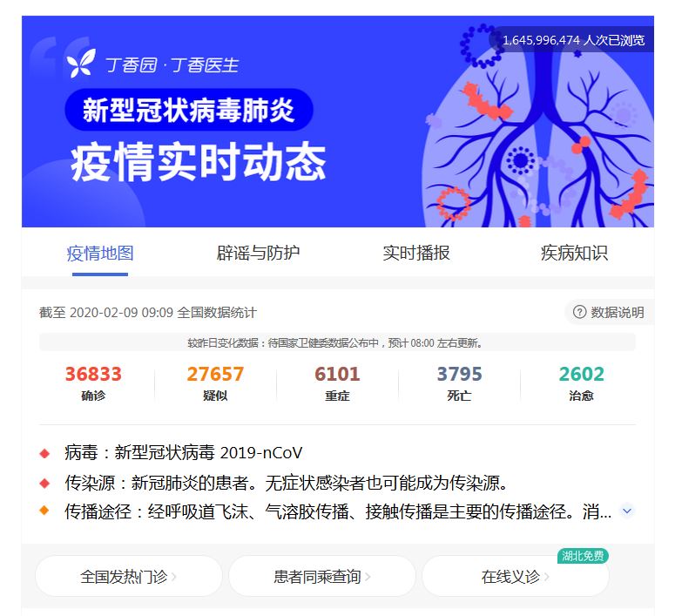Click the red diamond bullet beside 病毒

pyautogui.click(x=44, y=454)
